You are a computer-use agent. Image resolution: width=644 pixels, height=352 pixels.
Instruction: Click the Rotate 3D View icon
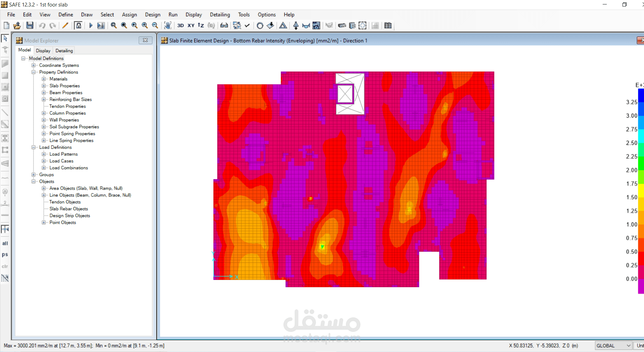(x=211, y=26)
